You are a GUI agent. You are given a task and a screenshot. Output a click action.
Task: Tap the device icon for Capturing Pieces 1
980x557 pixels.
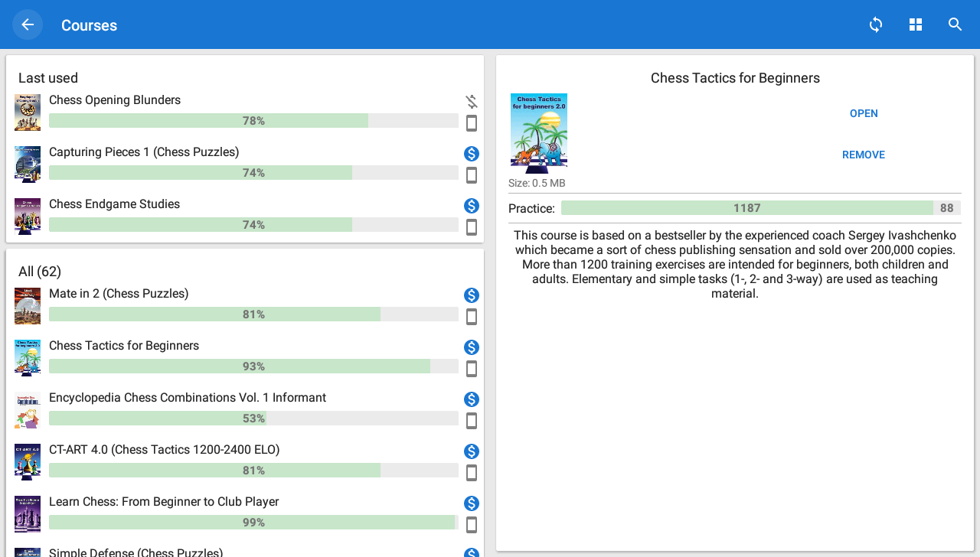pyautogui.click(x=472, y=175)
